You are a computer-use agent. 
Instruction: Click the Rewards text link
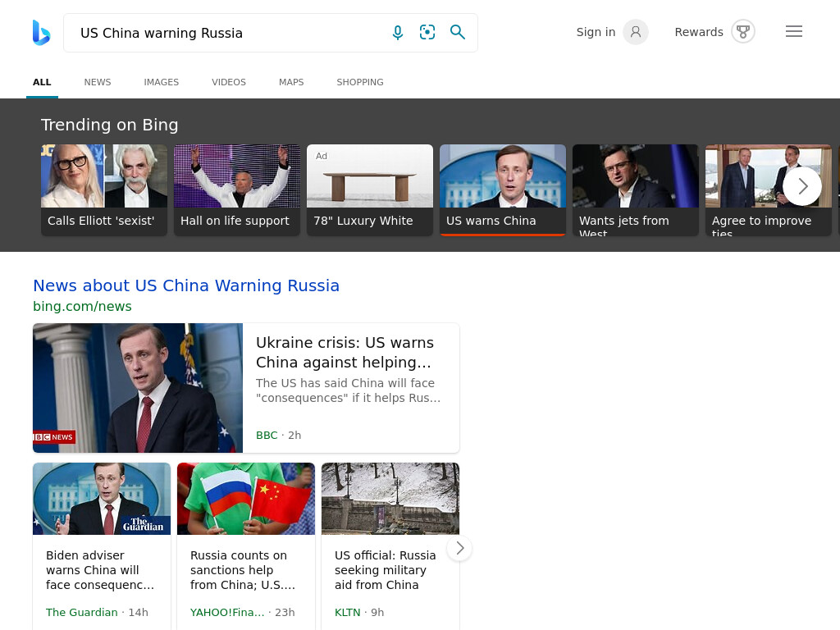pyautogui.click(x=699, y=32)
